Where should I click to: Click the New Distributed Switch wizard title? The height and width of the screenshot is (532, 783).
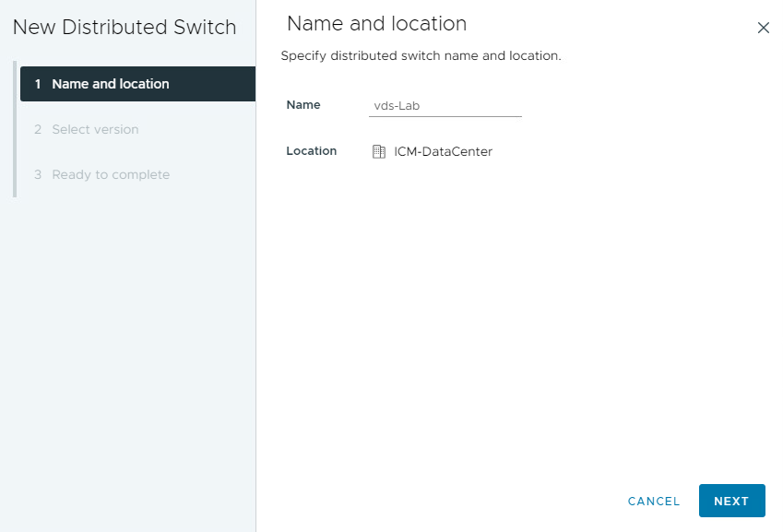pyautogui.click(x=125, y=27)
